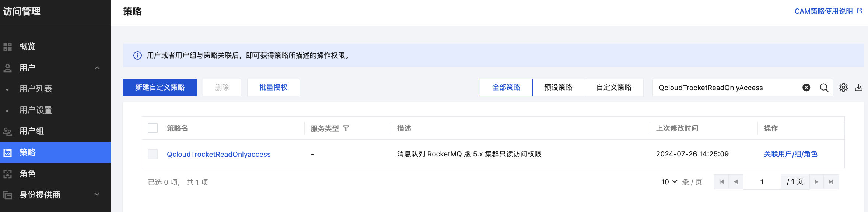The image size is (868, 212).
Task: Click the page number input box
Action: pyautogui.click(x=762, y=182)
